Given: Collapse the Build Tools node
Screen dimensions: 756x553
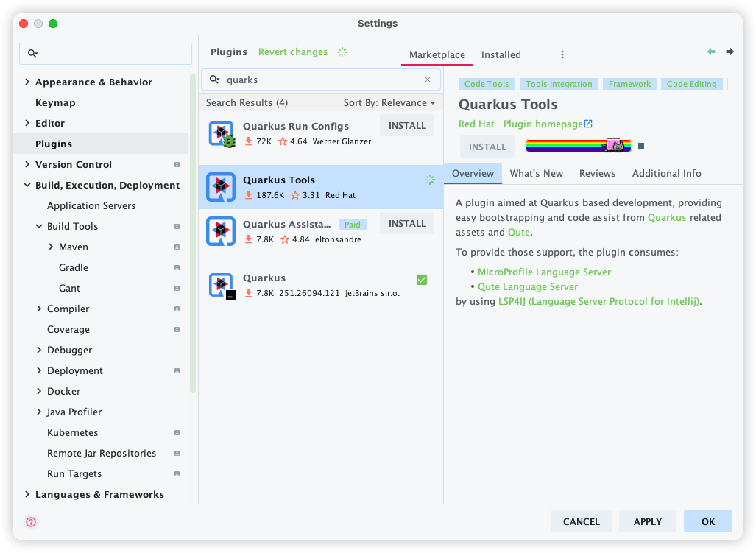Looking at the screenshot, I should point(39,226).
